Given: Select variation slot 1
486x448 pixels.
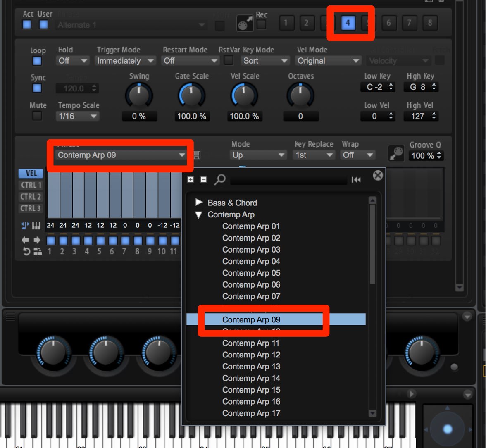Looking at the screenshot, I should coord(286,23).
